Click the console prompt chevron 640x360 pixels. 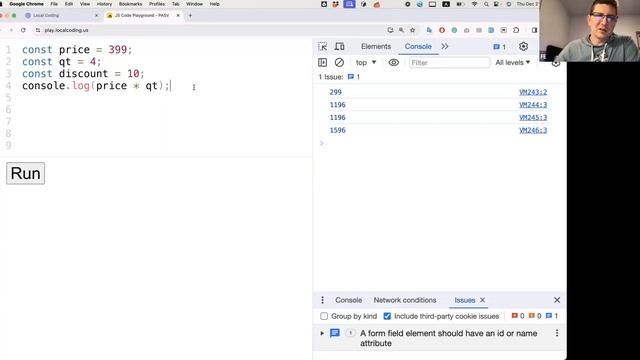322,143
